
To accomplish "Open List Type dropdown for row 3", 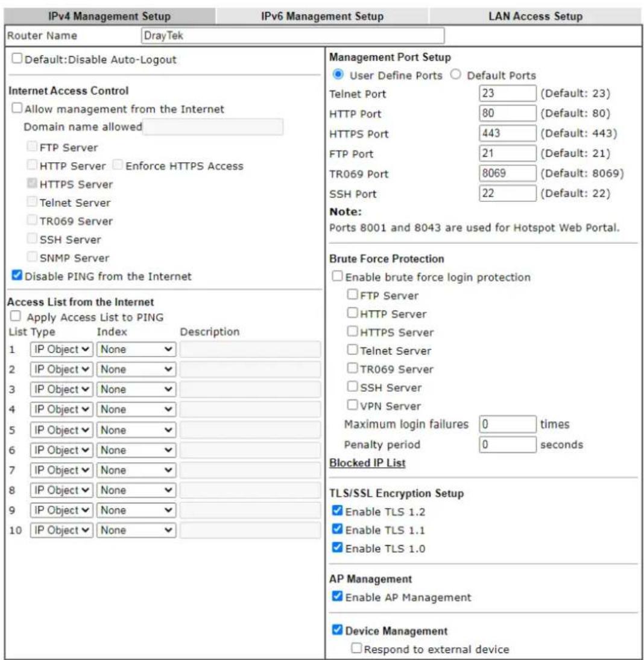I will click(62, 389).
